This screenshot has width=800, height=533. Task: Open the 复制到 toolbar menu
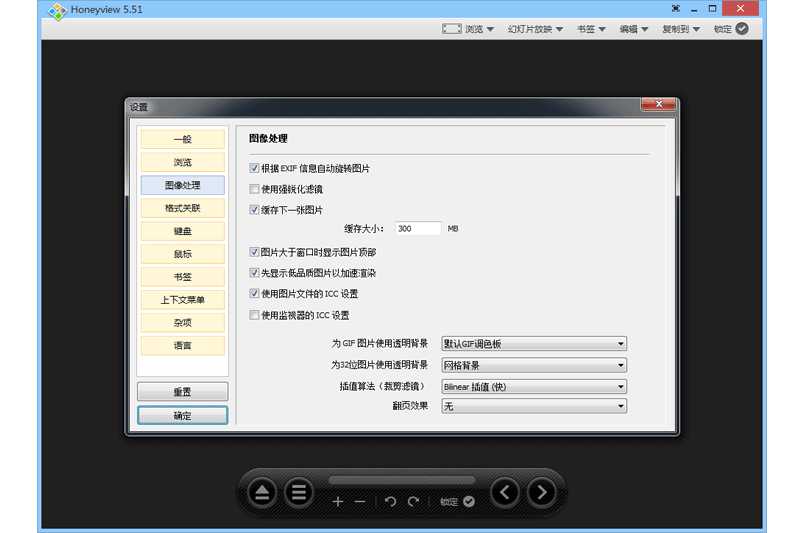(x=681, y=29)
